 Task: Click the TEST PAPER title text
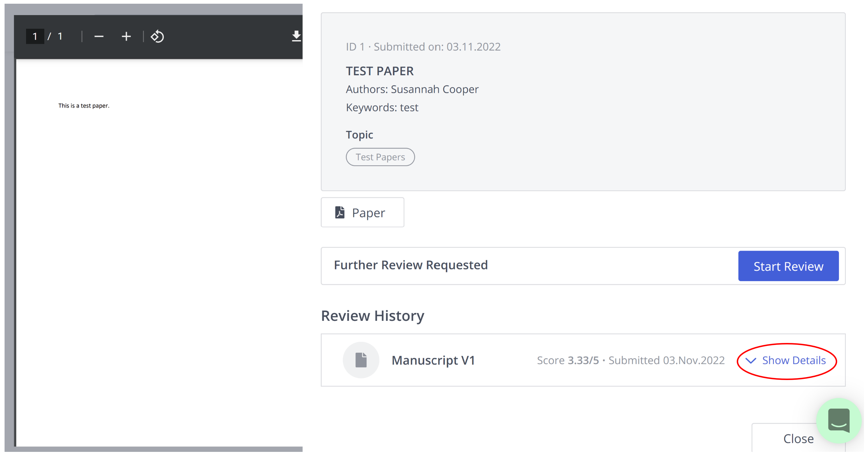coord(380,71)
